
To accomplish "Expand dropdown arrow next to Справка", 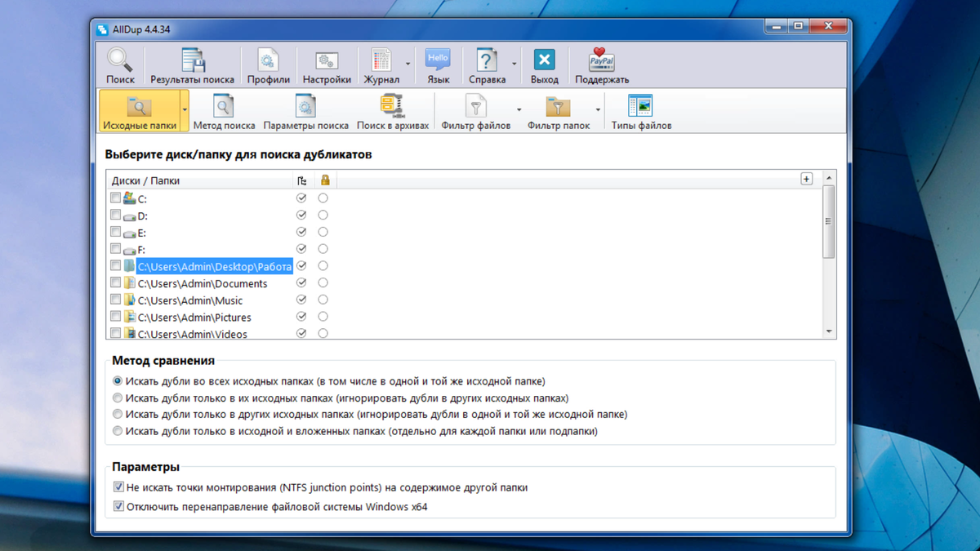I will [514, 63].
